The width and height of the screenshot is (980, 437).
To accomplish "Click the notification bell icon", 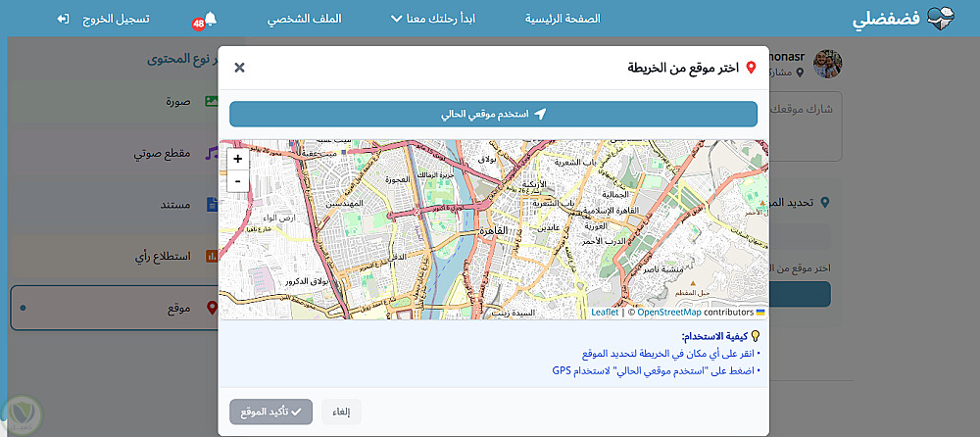I will coord(211,19).
